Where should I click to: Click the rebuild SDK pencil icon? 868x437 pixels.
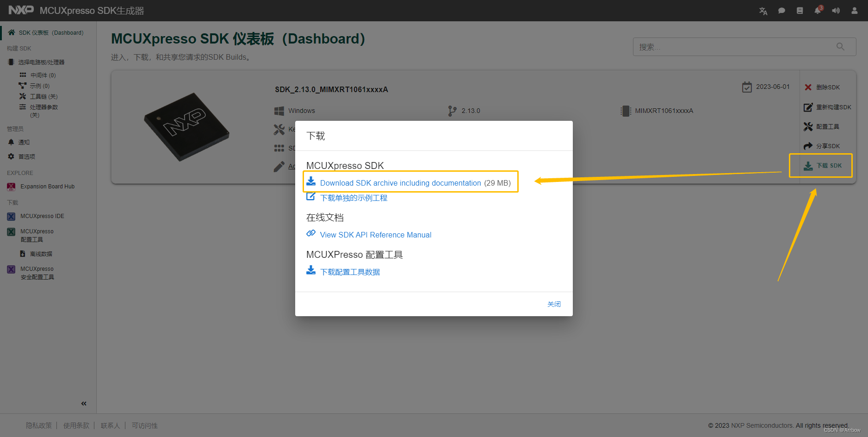(x=808, y=107)
